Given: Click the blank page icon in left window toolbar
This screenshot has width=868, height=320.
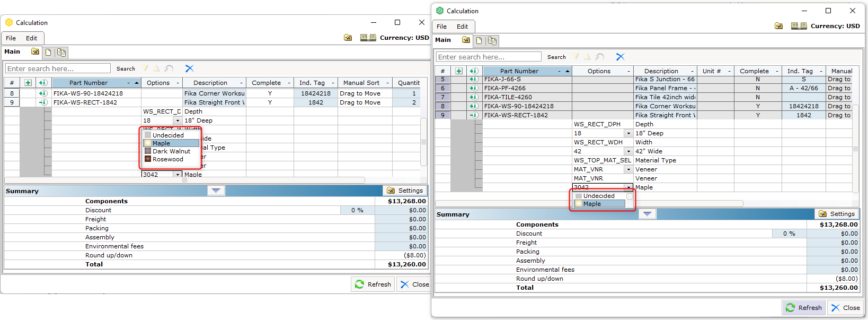Looking at the screenshot, I should 48,53.
